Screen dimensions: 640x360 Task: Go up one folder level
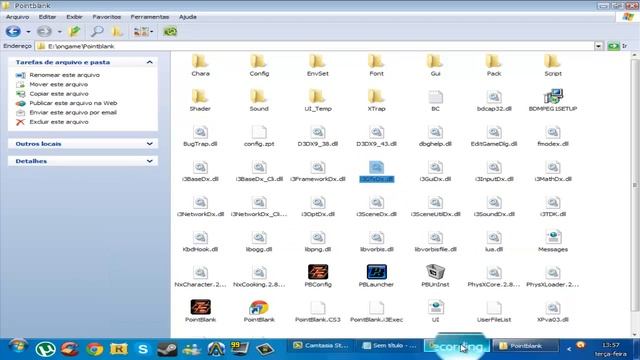pos(75,31)
